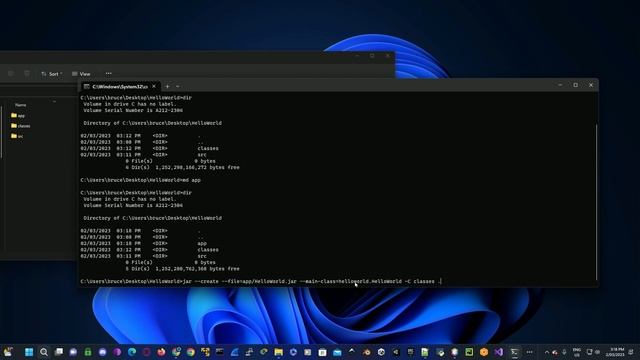
Task: Open the clock and date flyout
Action: [x=616, y=352]
